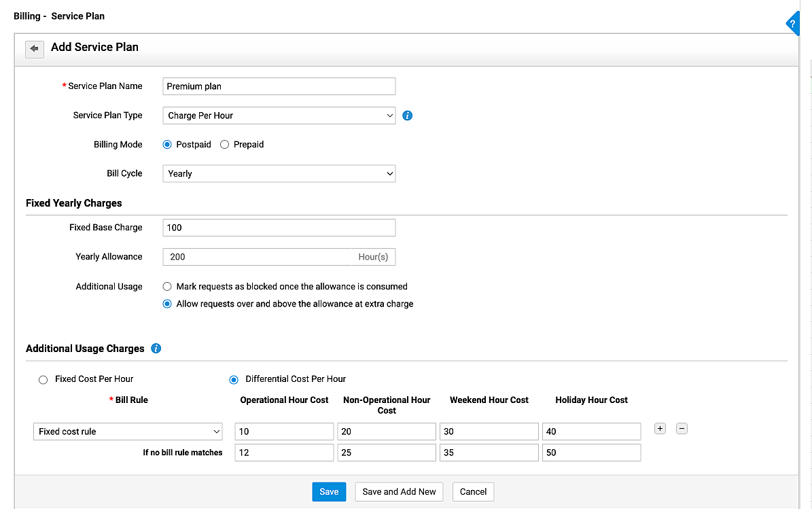Remove the bill rule row with minus icon
Image resolution: width=812 pixels, height=509 pixels.
tap(682, 429)
